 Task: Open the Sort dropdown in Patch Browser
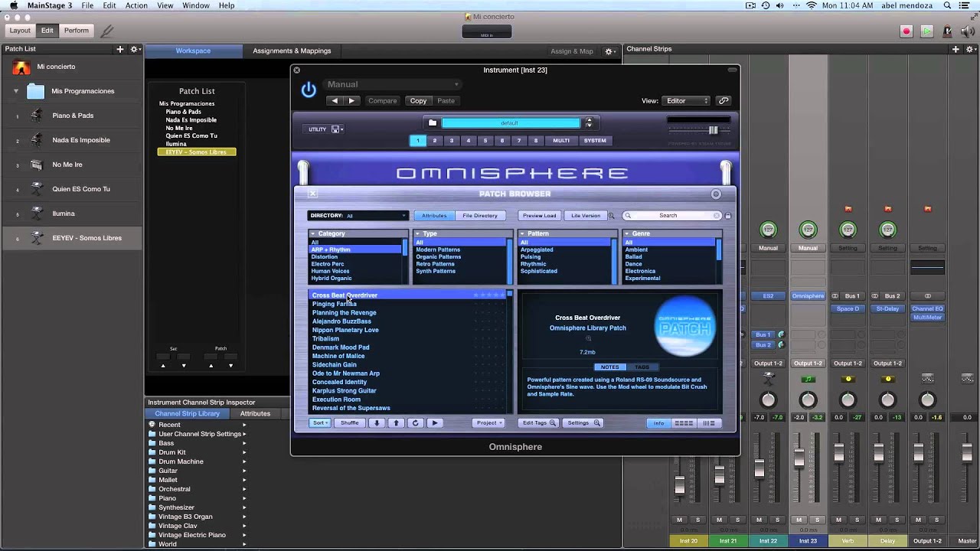point(320,423)
